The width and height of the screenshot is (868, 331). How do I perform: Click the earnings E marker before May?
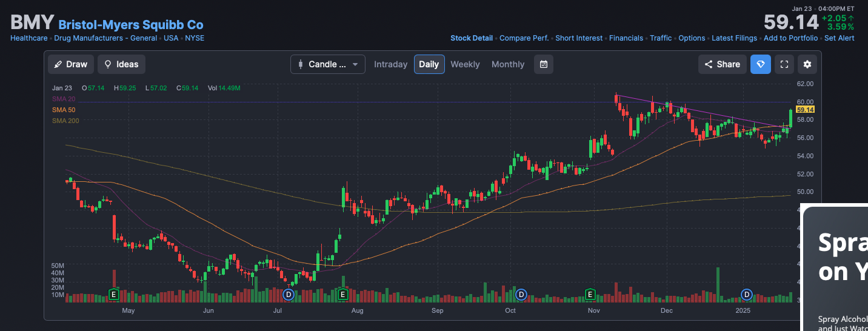point(113,295)
